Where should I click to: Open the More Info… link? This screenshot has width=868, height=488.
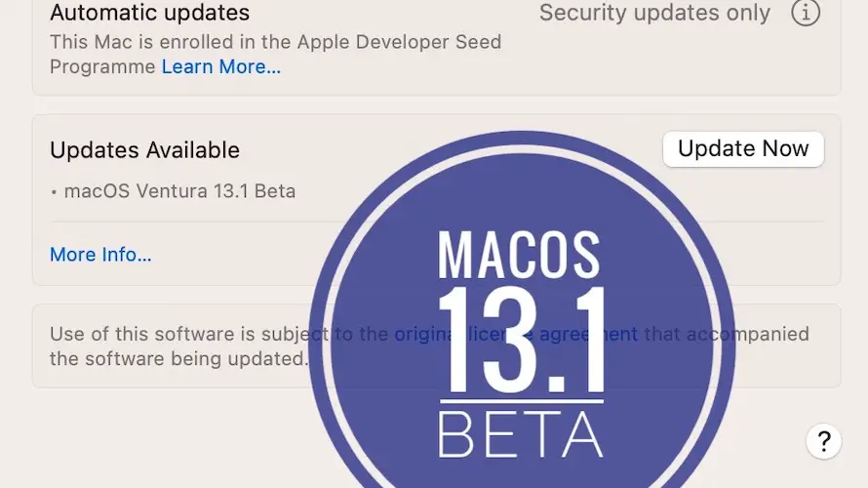100,255
